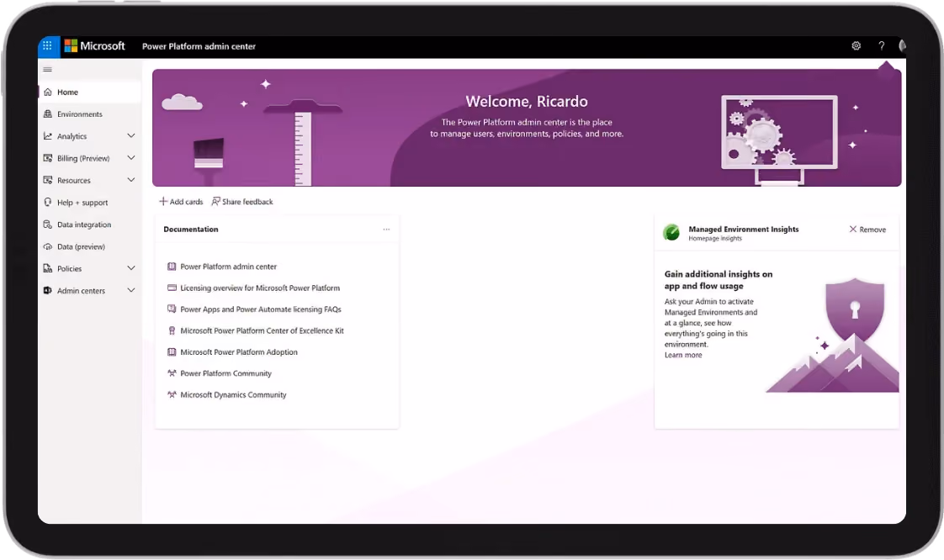The width and height of the screenshot is (944, 560).
Task: Click the icon beside licensing FAQs link
Action: coord(172,309)
